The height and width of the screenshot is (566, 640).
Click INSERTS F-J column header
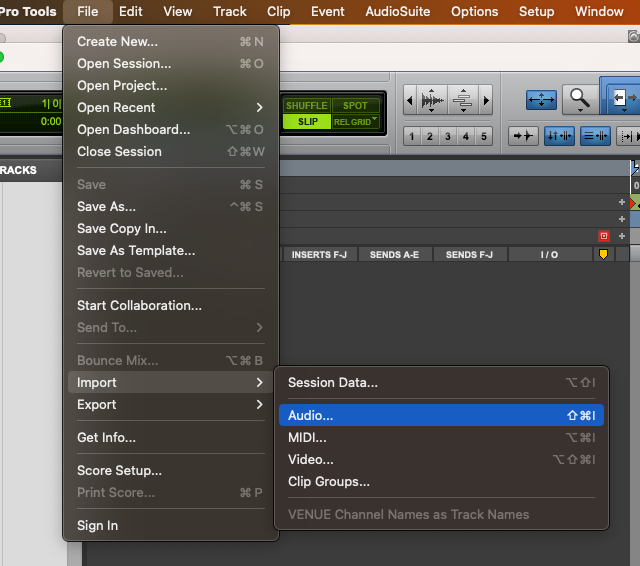320,255
